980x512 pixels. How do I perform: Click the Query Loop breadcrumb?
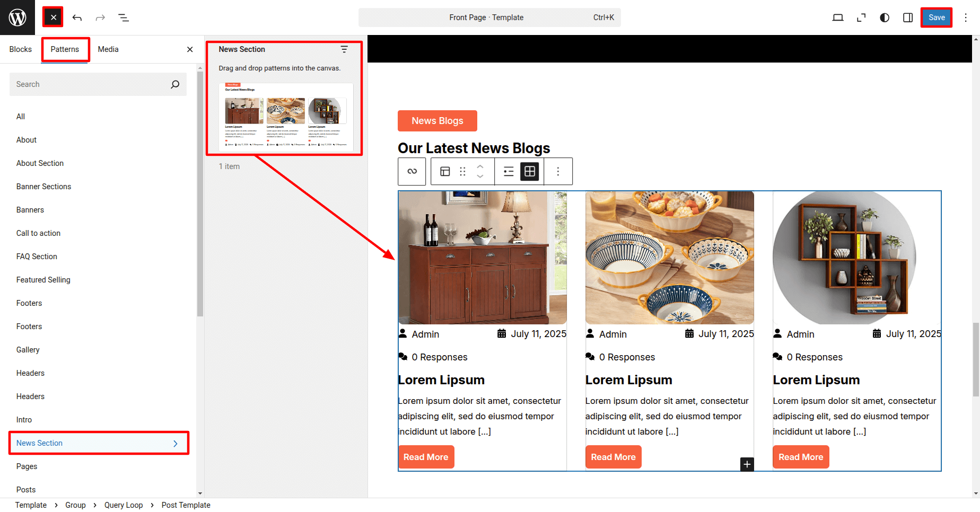point(124,505)
